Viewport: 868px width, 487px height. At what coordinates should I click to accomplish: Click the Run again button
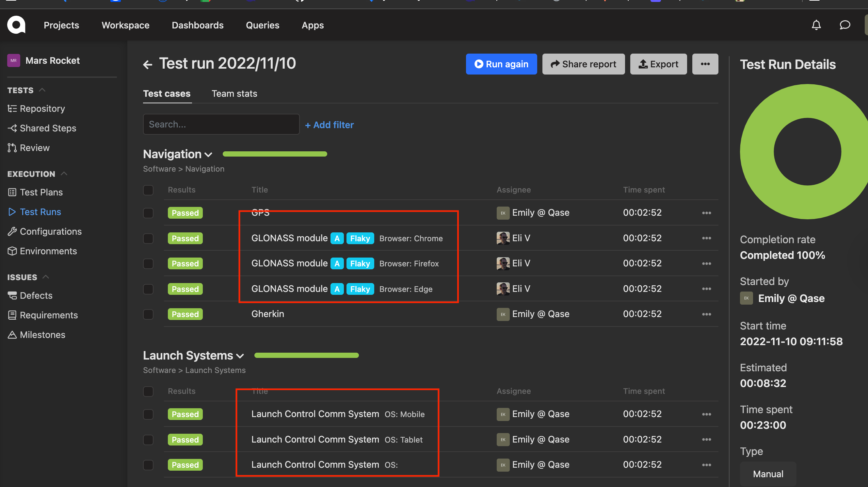(501, 64)
